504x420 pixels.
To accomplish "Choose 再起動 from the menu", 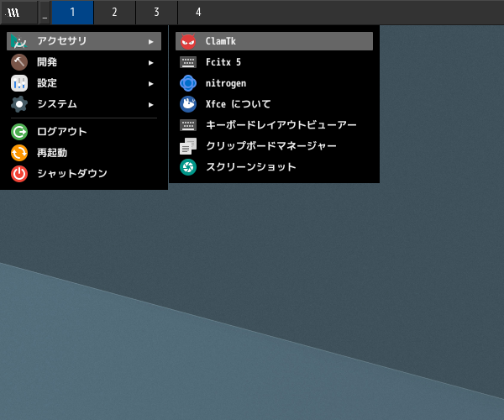I will tap(83, 153).
